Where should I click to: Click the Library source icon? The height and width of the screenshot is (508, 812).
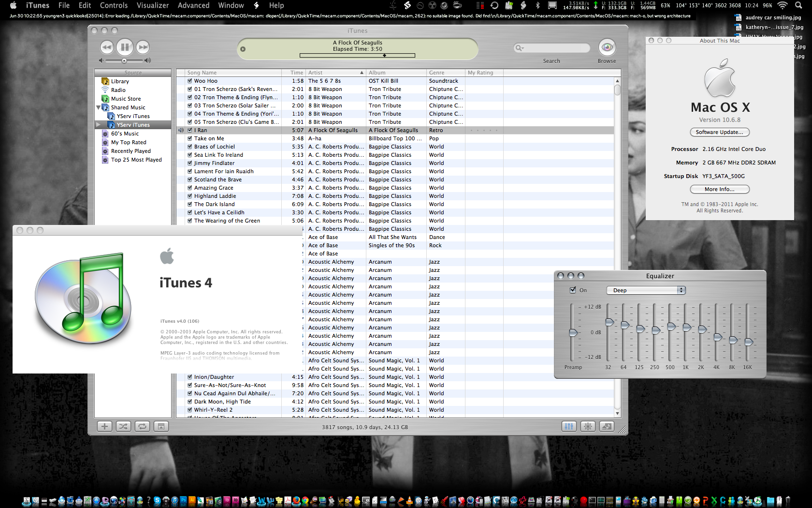coord(105,81)
